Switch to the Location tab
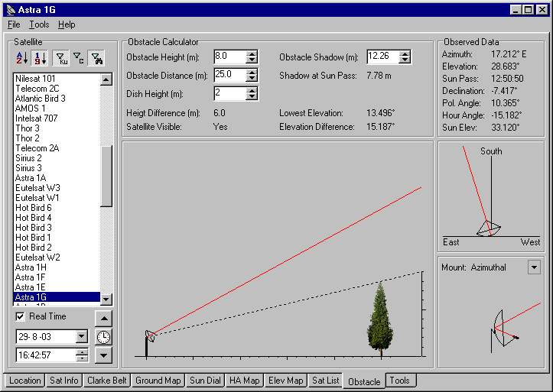This screenshot has width=553, height=392. pyautogui.click(x=24, y=381)
